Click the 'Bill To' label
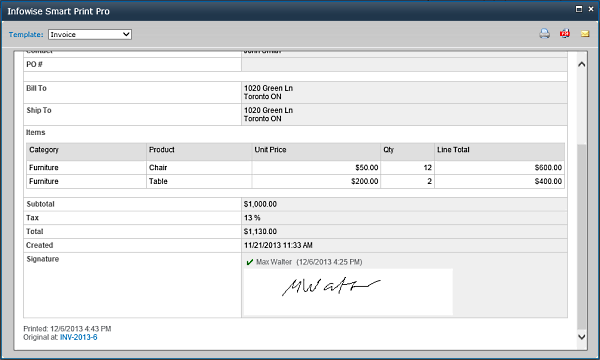 pos(36,88)
